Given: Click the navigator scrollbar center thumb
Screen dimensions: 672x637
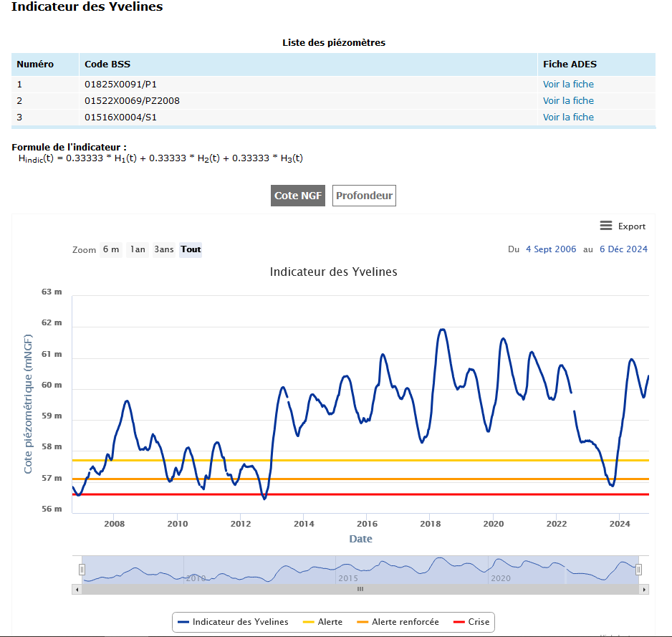Looking at the screenshot, I should point(360,589).
